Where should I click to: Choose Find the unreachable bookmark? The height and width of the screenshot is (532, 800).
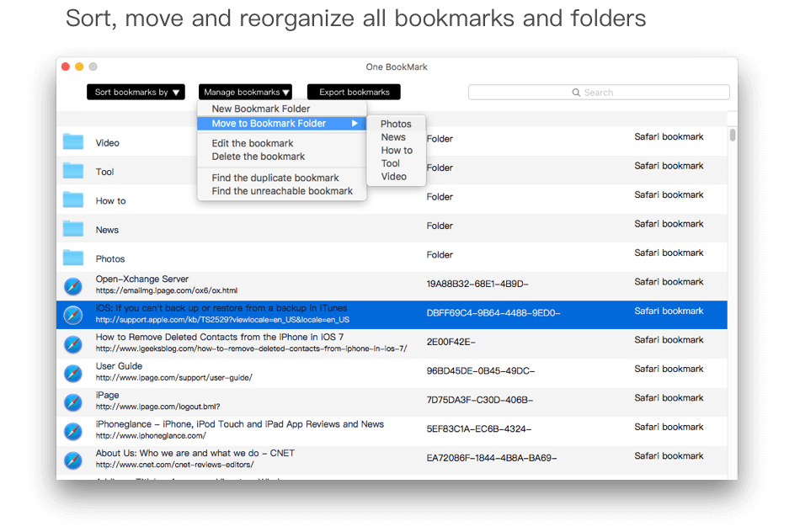point(282,191)
